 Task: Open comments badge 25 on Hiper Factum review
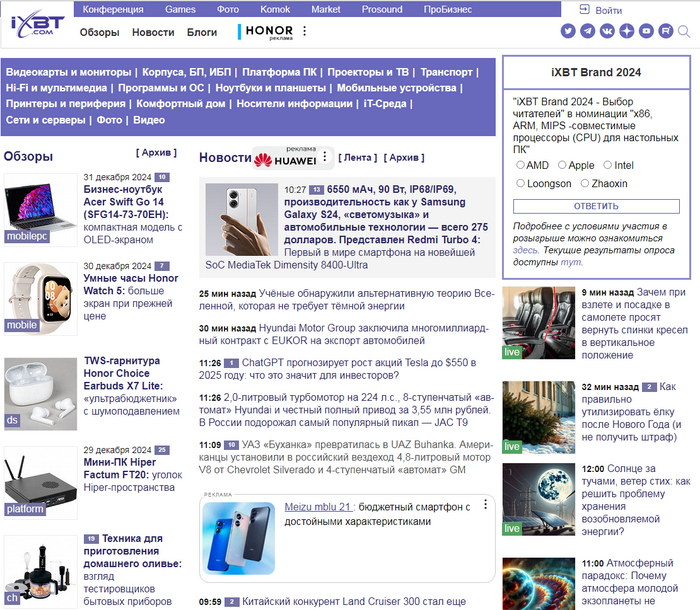coord(162,450)
